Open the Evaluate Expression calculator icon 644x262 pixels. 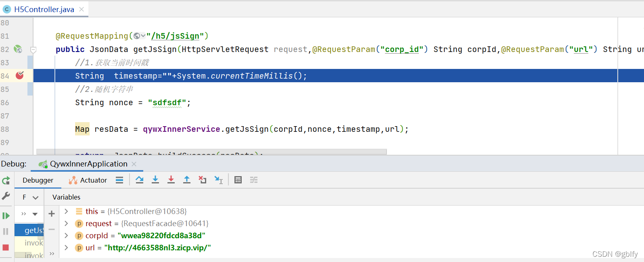(238, 180)
